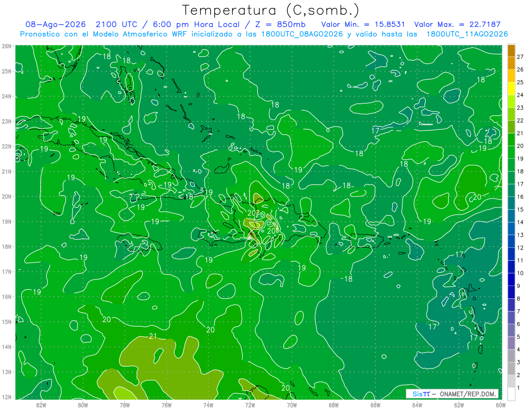This screenshot has height=411, width=532.
Task: Click the latitude axis label 24N
Action: tap(6, 96)
